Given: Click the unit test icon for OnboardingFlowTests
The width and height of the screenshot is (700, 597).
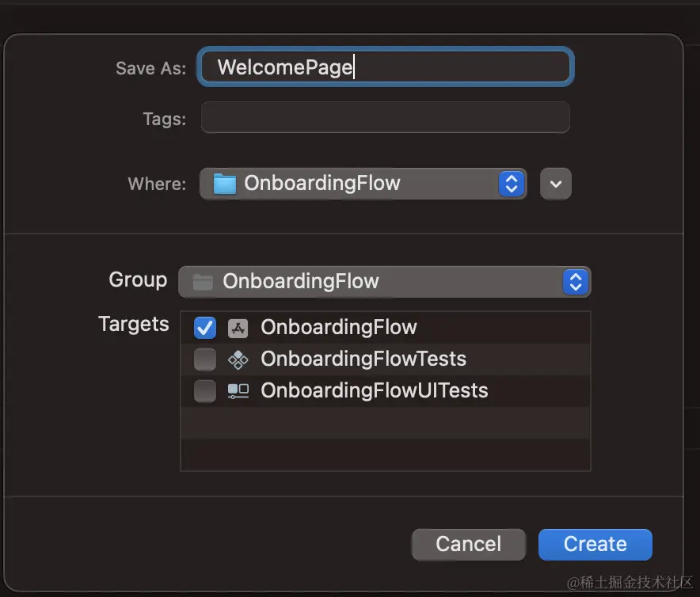Looking at the screenshot, I should click(238, 359).
